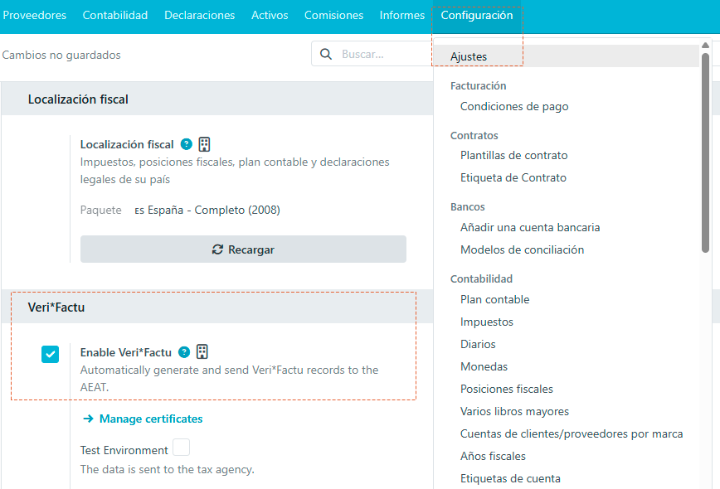Open Etiqueta de Contrato entry
This screenshot has width=720, height=489.
click(513, 178)
